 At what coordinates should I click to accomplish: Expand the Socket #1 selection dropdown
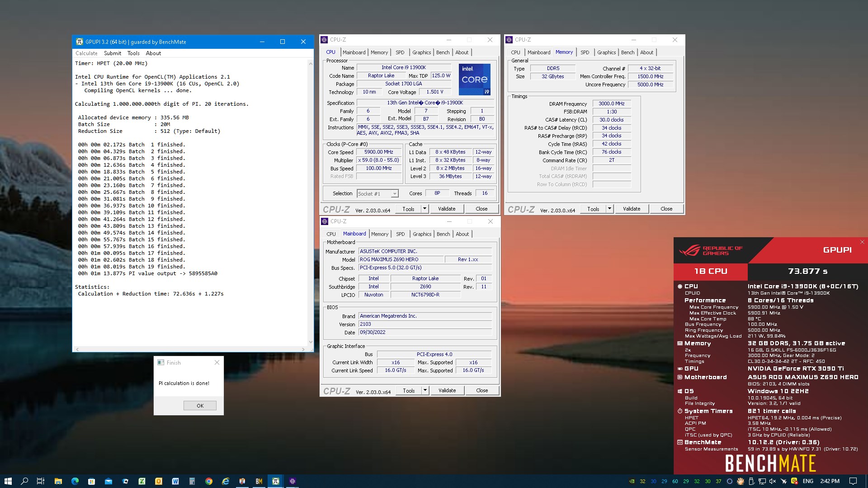(395, 194)
